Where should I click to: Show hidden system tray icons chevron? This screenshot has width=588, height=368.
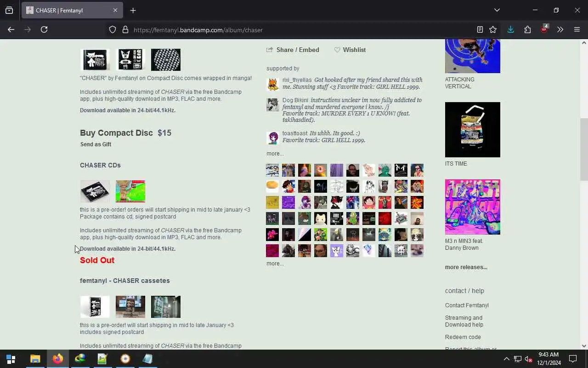[x=506, y=359]
